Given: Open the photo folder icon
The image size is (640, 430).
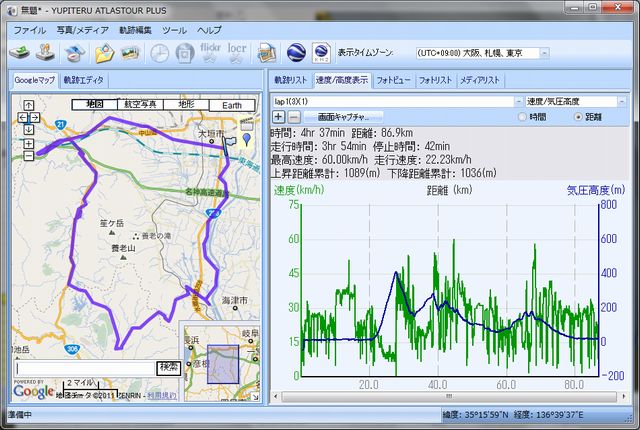Looking at the screenshot, I should [105, 53].
